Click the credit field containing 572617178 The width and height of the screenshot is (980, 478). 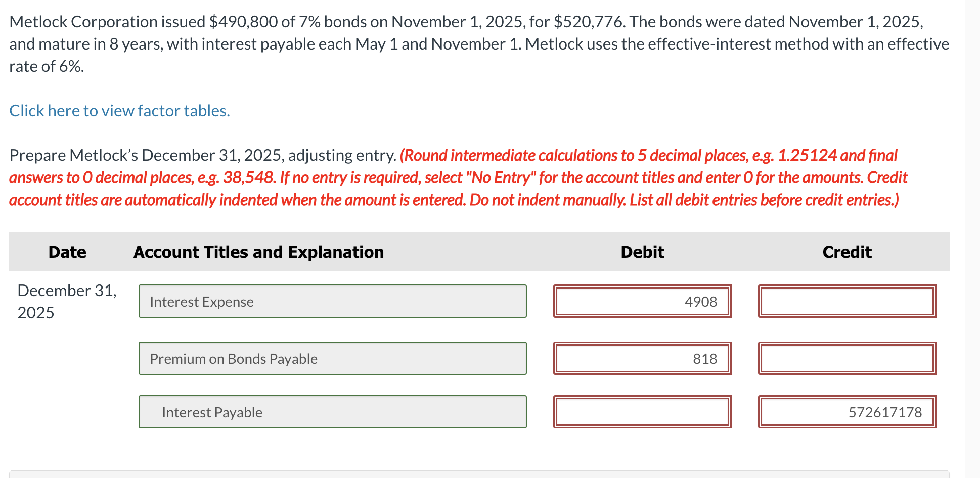click(847, 412)
